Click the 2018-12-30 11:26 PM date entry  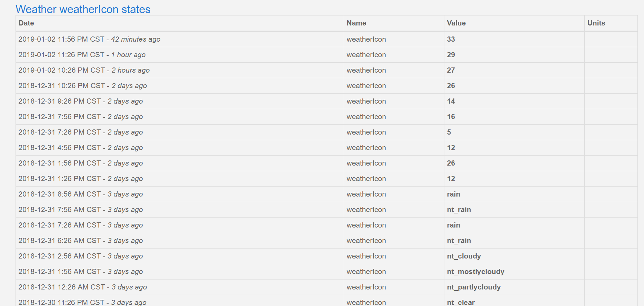pos(82,302)
